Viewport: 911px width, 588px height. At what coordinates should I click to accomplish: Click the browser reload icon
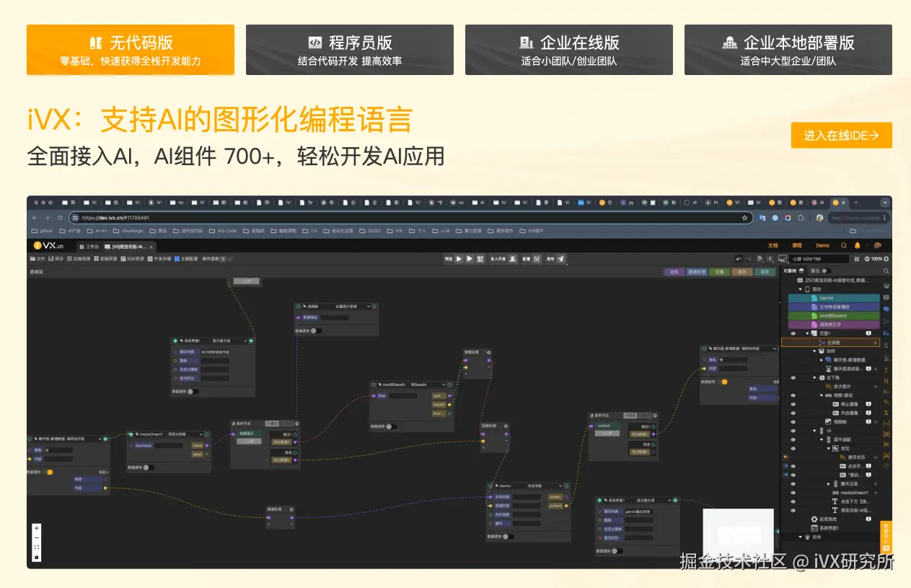61,217
